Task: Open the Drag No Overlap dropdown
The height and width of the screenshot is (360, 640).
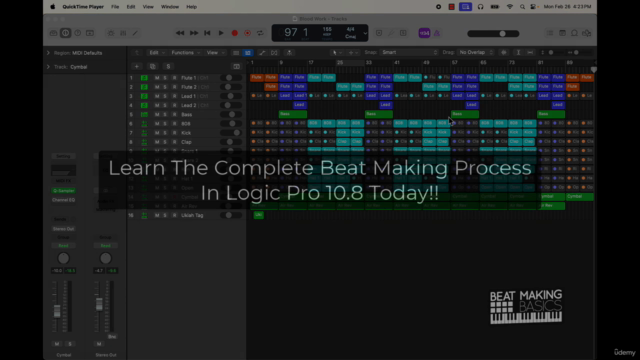Action: [475, 52]
